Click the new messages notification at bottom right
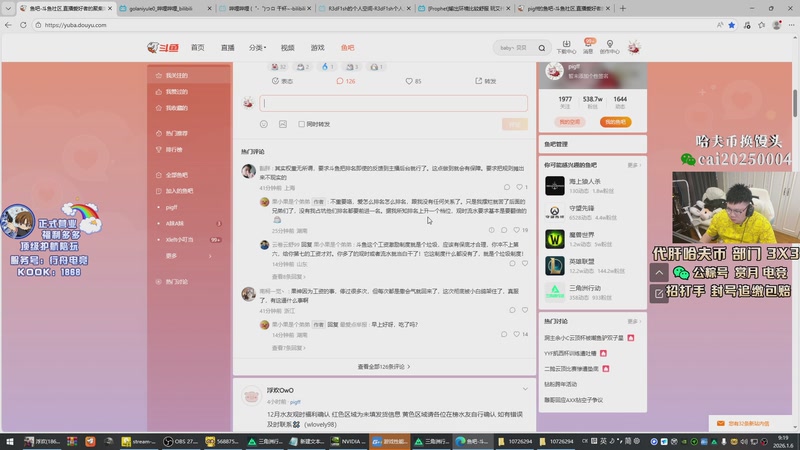The width and height of the screenshot is (800, 450). pyautogui.click(x=749, y=423)
